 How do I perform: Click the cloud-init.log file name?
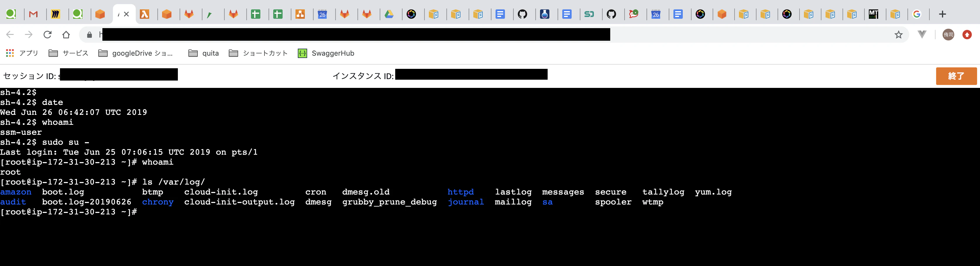pos(221,192)
